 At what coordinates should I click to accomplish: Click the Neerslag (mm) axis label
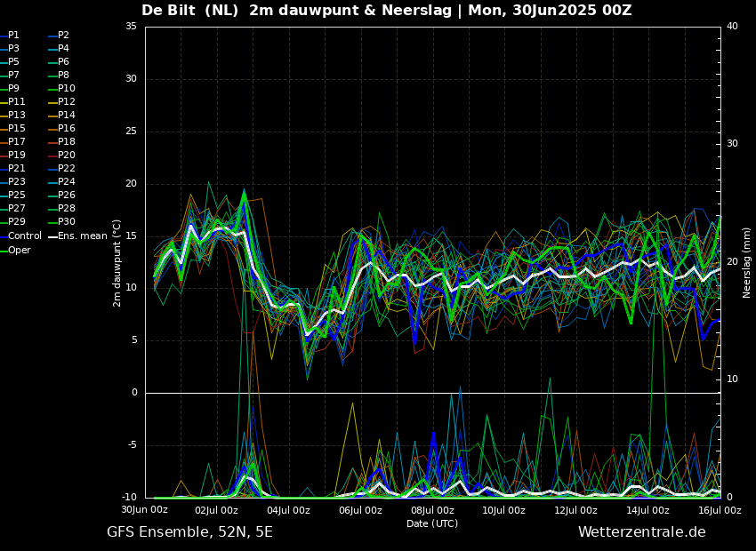[747, 262]
